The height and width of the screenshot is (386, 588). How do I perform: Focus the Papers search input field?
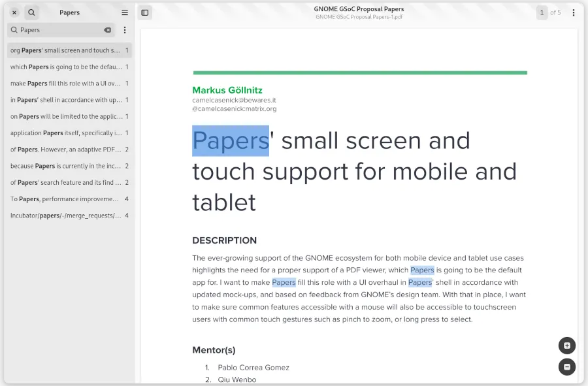61,30
